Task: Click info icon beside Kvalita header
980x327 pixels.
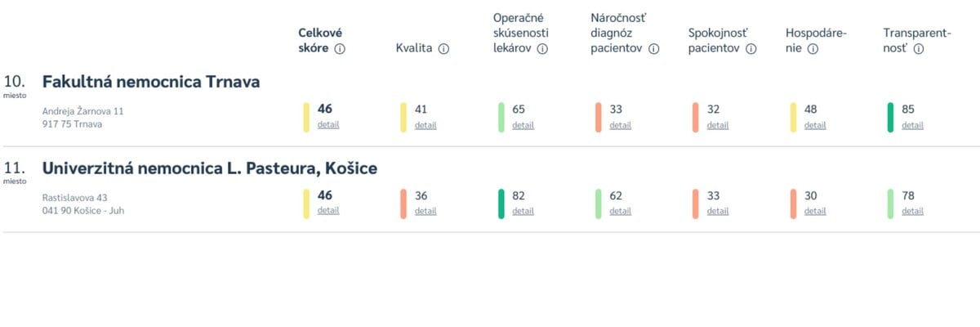Action: tap(444, 49)
